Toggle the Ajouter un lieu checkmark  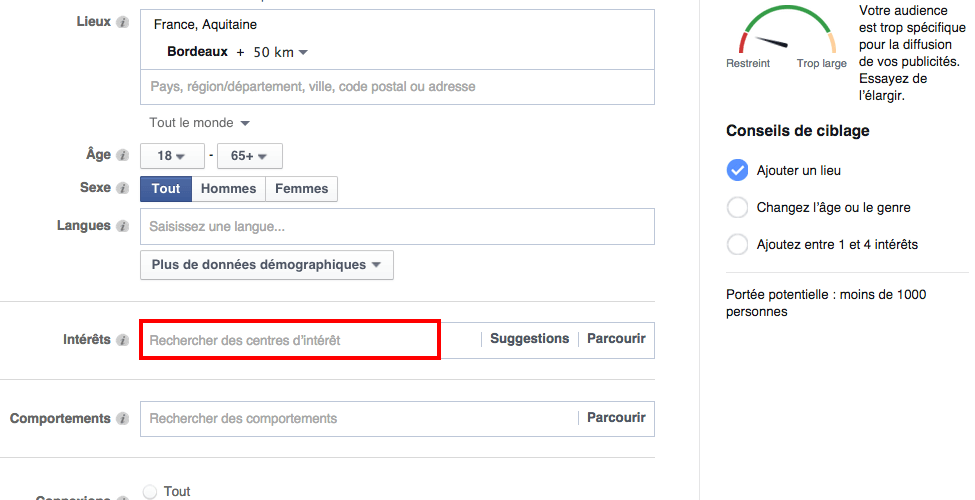point(737,170)
